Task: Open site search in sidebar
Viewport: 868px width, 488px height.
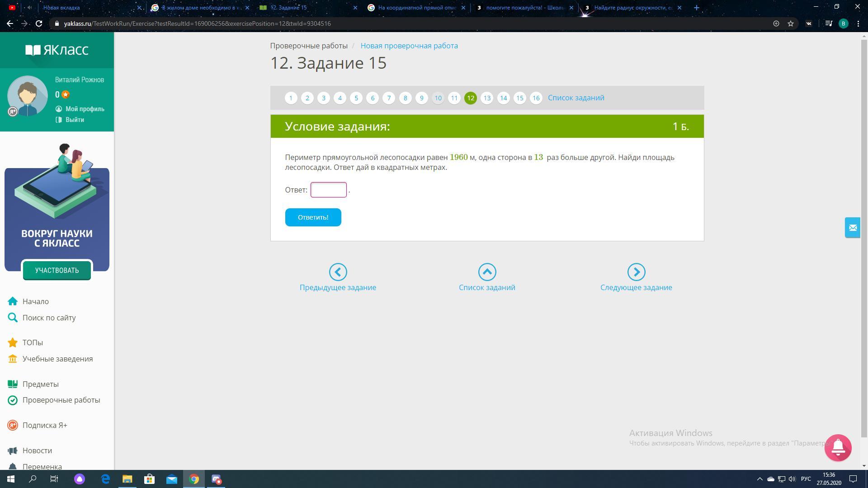Action: point(49,318)
